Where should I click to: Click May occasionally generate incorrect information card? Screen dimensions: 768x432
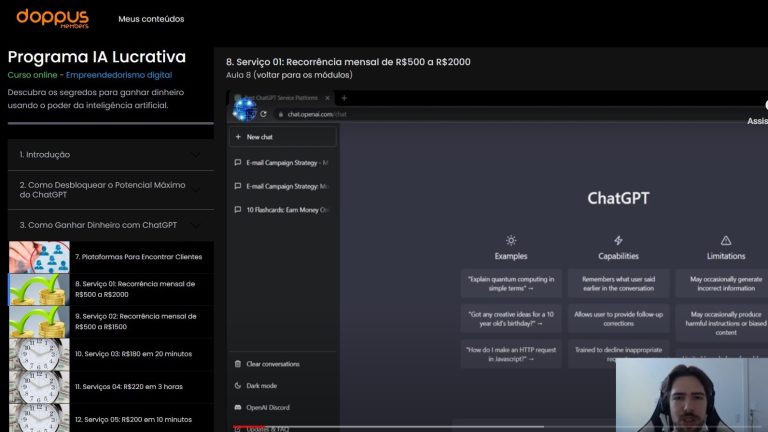[x=722, y=284]
